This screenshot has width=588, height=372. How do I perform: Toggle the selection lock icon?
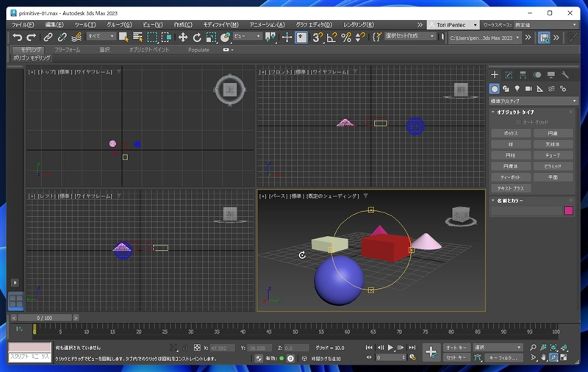coord(185,348)
